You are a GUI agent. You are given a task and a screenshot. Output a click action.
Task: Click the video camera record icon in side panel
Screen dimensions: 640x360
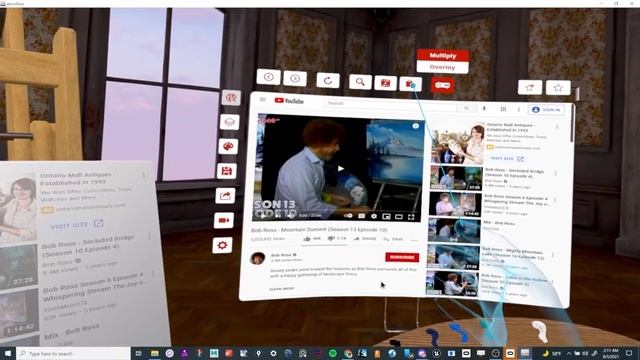point(224,220)
